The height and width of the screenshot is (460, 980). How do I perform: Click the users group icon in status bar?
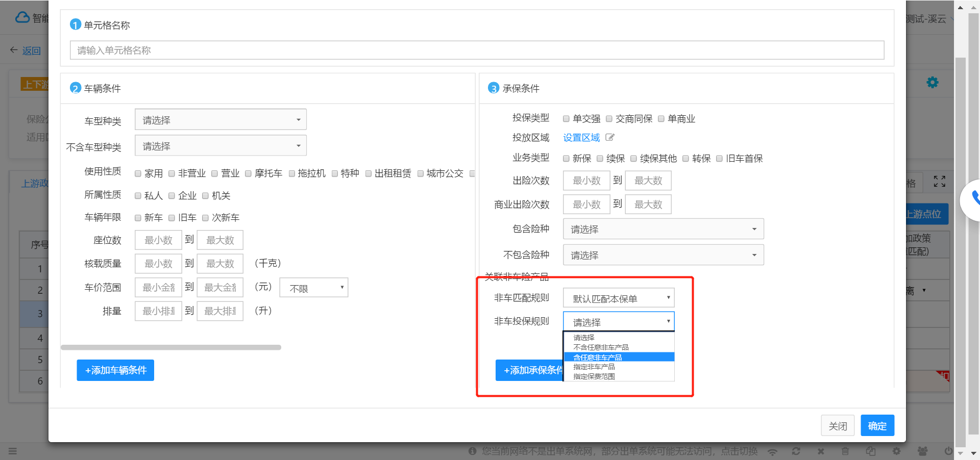coord(922,451)
